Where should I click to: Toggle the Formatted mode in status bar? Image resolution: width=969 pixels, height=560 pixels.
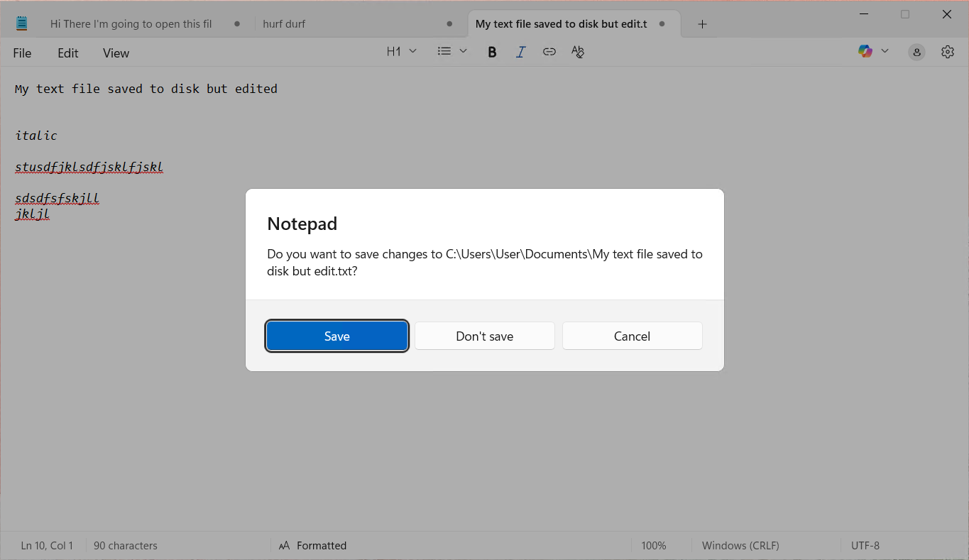coord(312,546)
